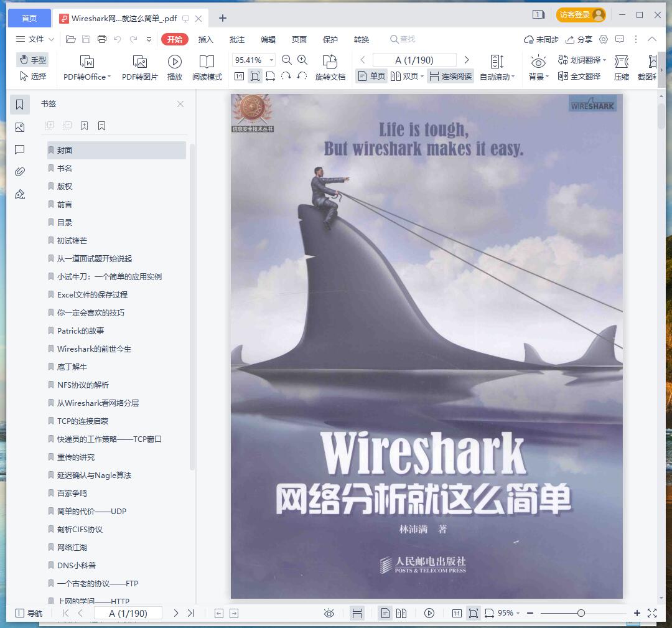The image size is (672, 628).
Task: Click the 访客登录 login button
Action: pos(581,15)
